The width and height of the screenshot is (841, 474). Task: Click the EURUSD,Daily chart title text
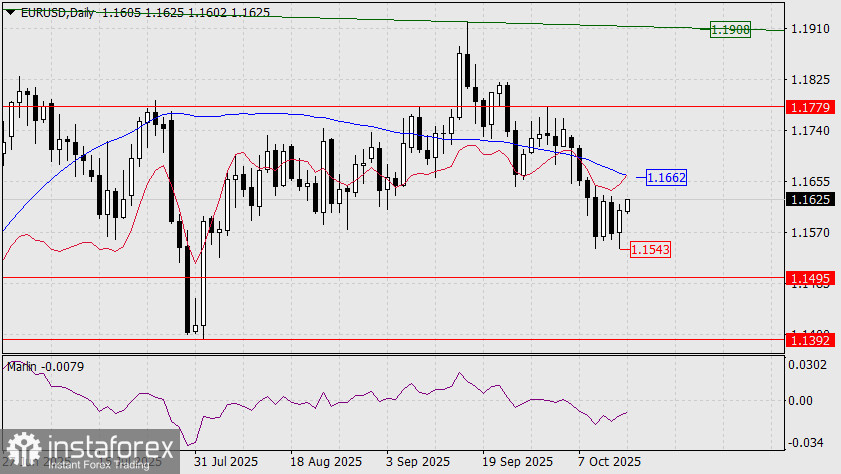(x=57, y=12)
